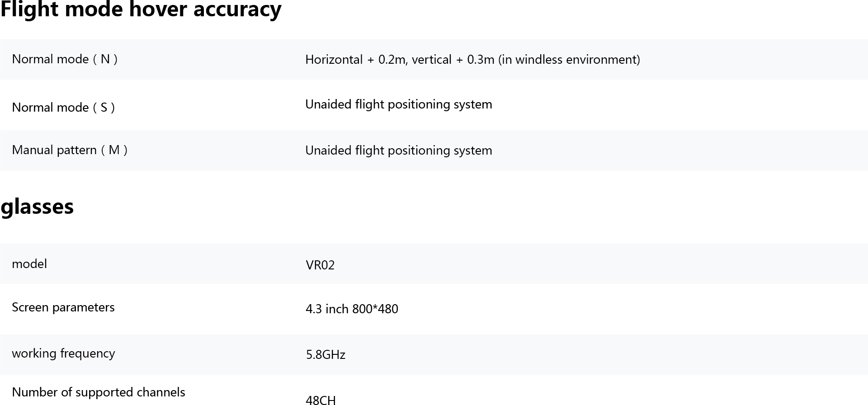Select the working frequency label
This screenshot has width=868, height=405.
(63, 353)
